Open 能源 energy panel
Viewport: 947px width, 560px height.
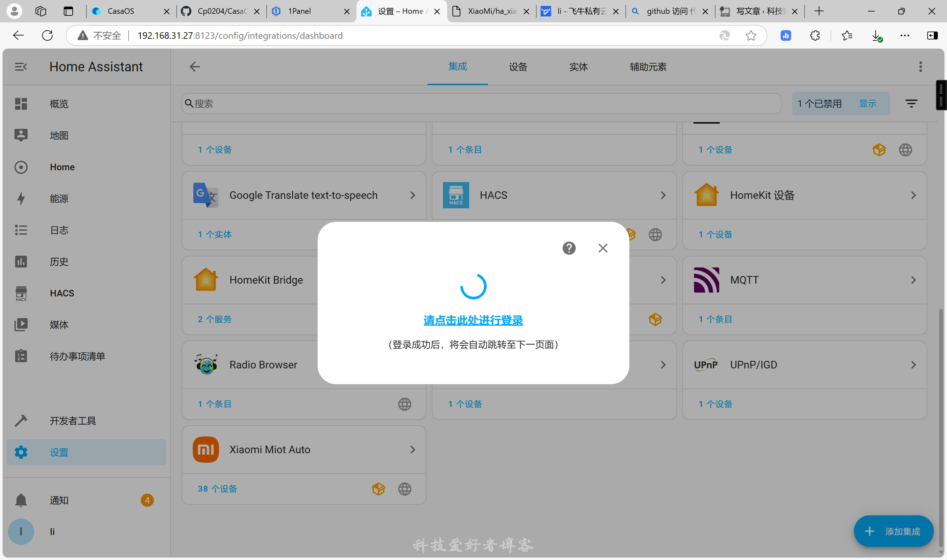(x=86, y=198)
